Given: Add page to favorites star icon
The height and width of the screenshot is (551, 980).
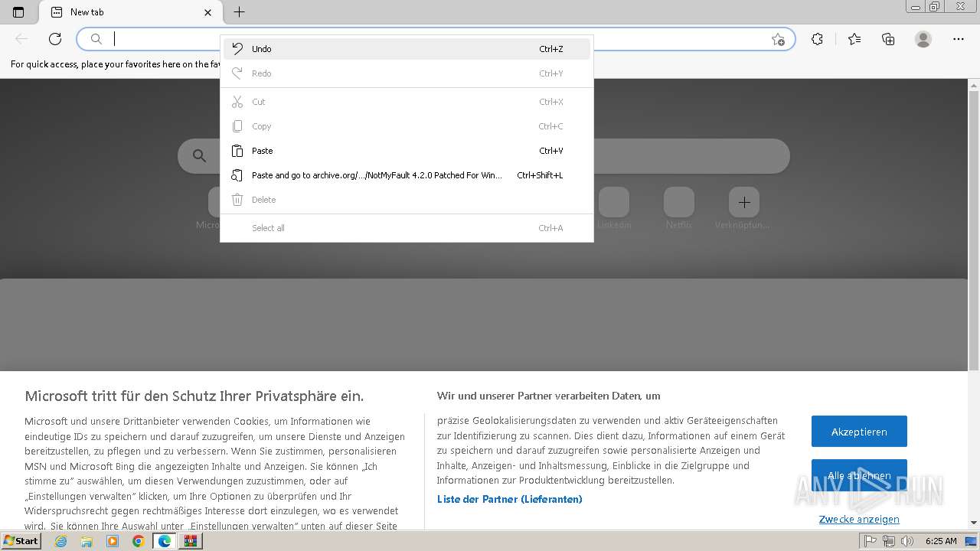Looking at the screenshot, I should coord(778,39).
